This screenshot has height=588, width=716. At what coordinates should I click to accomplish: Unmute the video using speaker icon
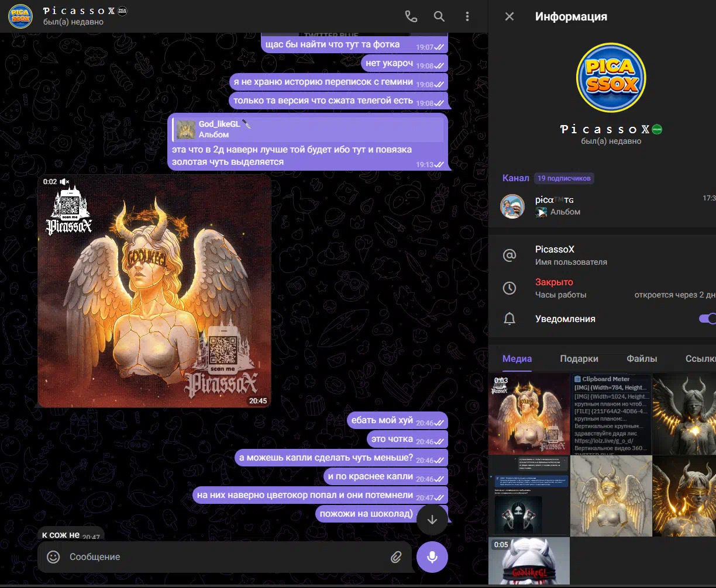click(x=64, y=182)
